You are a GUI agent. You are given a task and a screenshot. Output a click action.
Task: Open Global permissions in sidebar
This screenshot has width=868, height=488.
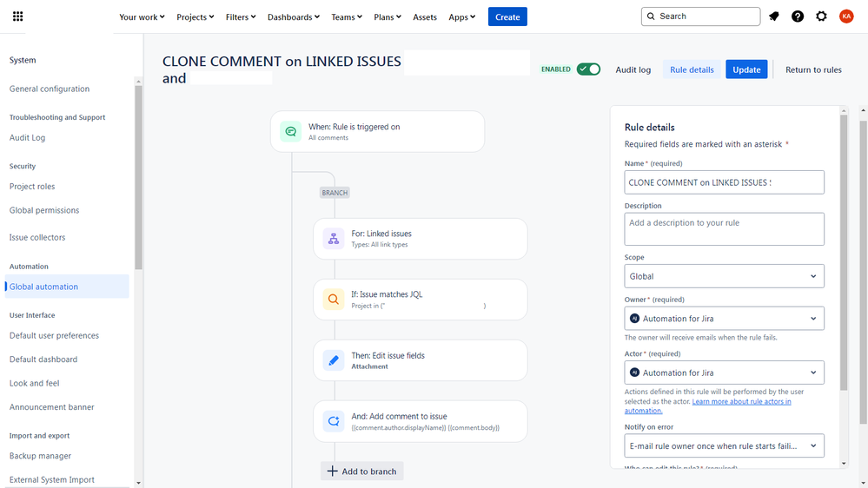[x=44, y=210]
